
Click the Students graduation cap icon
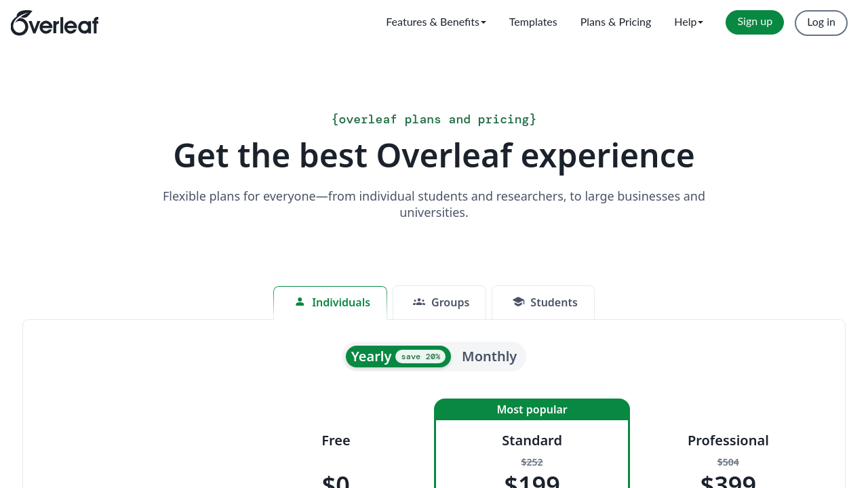(519, 302)
